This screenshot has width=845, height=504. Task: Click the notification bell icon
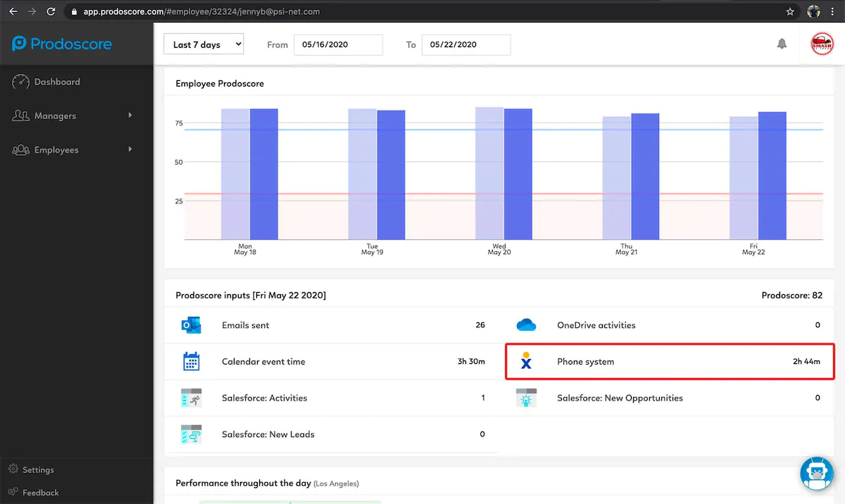(x=782, y=44)
